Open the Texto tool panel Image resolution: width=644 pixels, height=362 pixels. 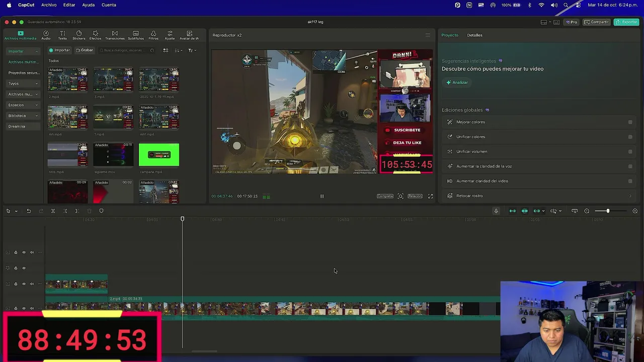(x=62, y=35)
